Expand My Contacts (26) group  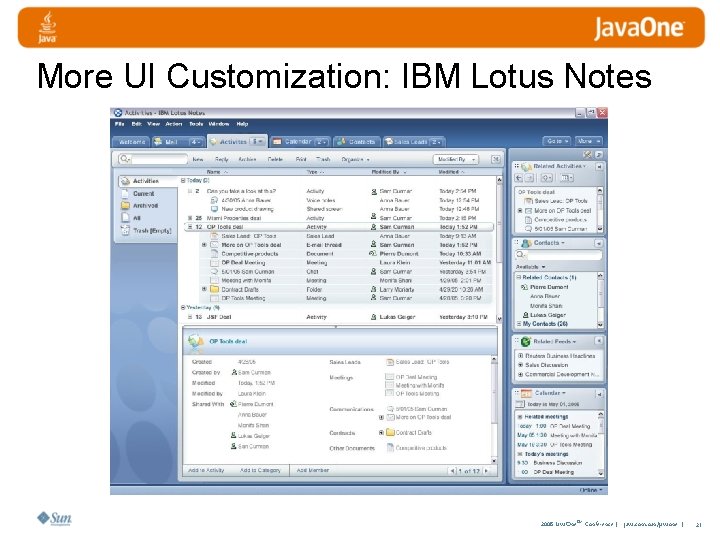(518, 324)
